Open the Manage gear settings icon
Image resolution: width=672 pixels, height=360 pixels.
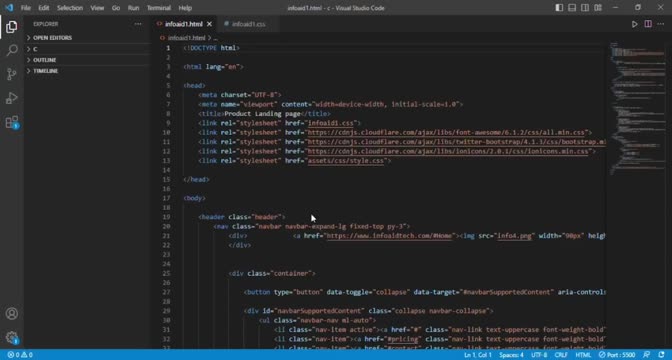tap(12, 337)
